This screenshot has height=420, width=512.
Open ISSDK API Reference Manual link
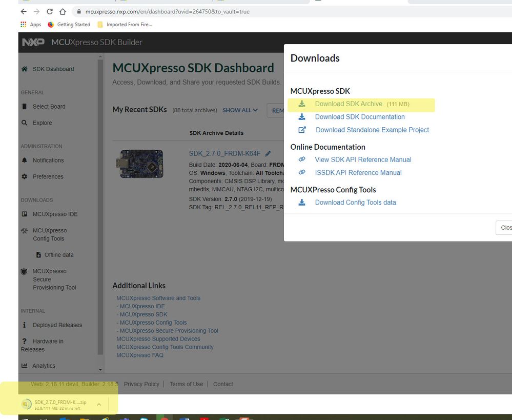coord(358,173)
